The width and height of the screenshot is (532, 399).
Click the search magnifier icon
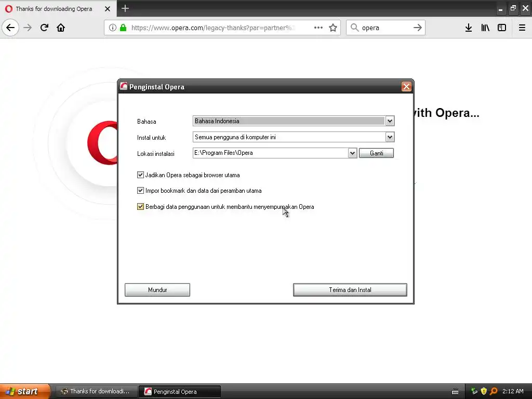click(354, 28)
